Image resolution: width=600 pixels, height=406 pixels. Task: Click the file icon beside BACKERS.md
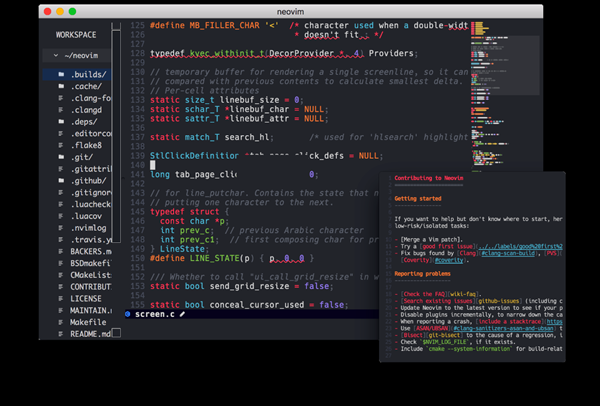click(61, 251)
